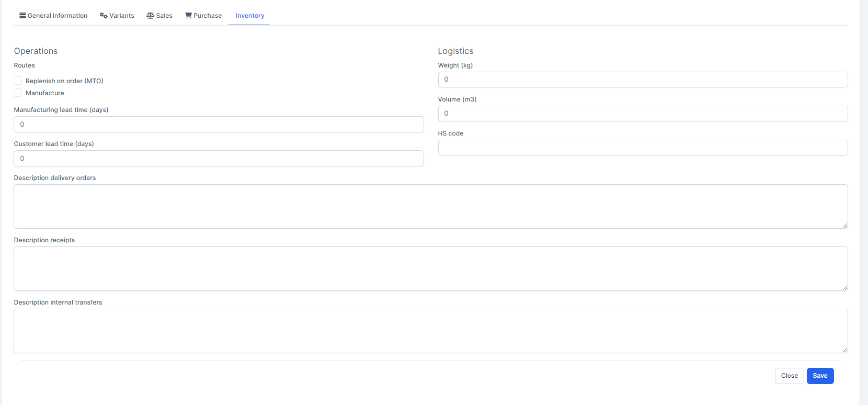Click into the Customer lead time input
Viewport: 868px width, 405px height.
pos(219,159)
